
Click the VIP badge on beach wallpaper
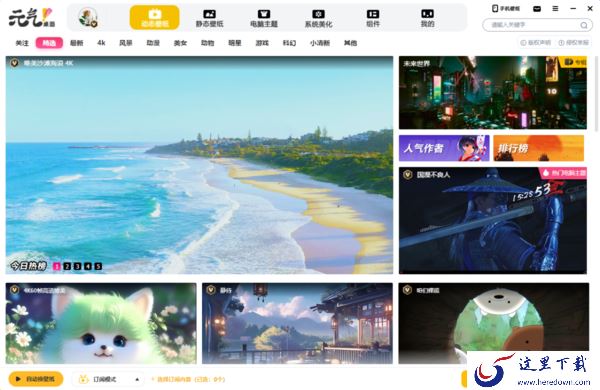tap(15, 63)
